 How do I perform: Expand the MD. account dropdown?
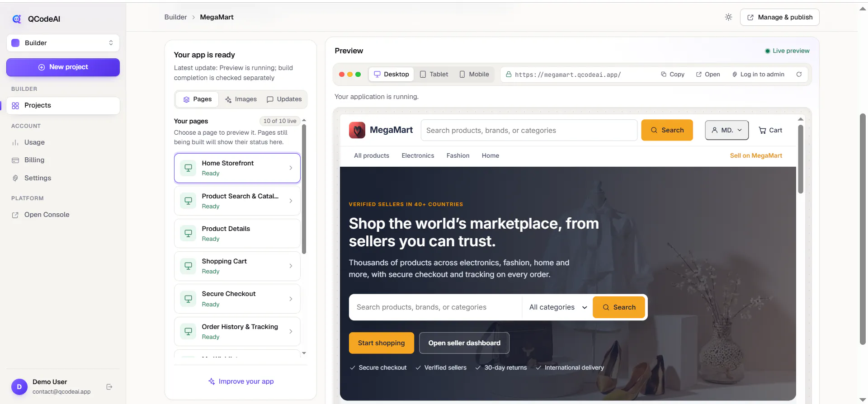click(726, 130)
